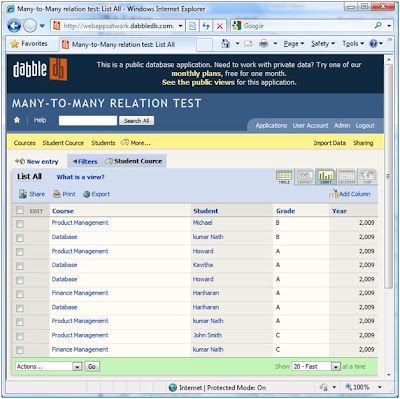Open the IE Tools menu
Screen dimensions: 400x399
[x=353, y=44]
